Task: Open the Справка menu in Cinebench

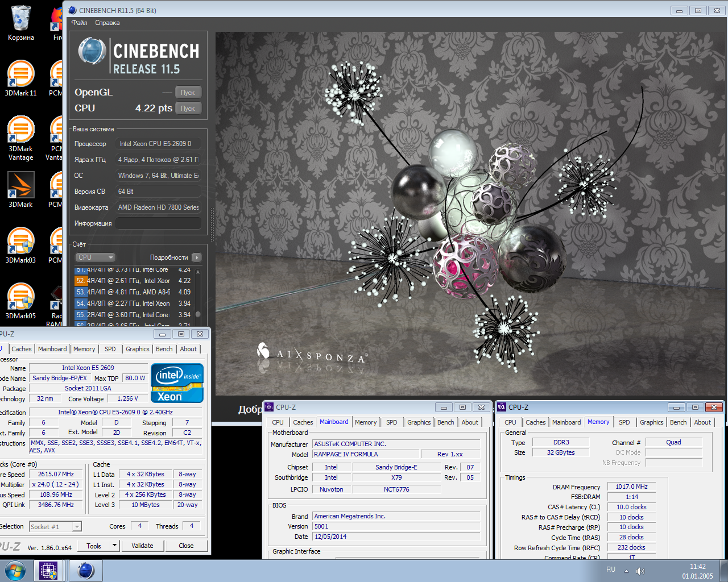Action: [107, 23]
